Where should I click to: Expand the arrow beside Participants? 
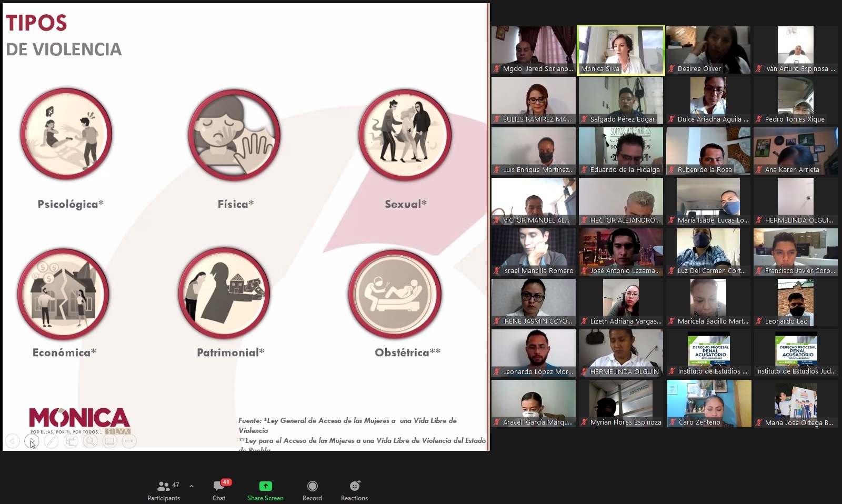pos(192,486)
